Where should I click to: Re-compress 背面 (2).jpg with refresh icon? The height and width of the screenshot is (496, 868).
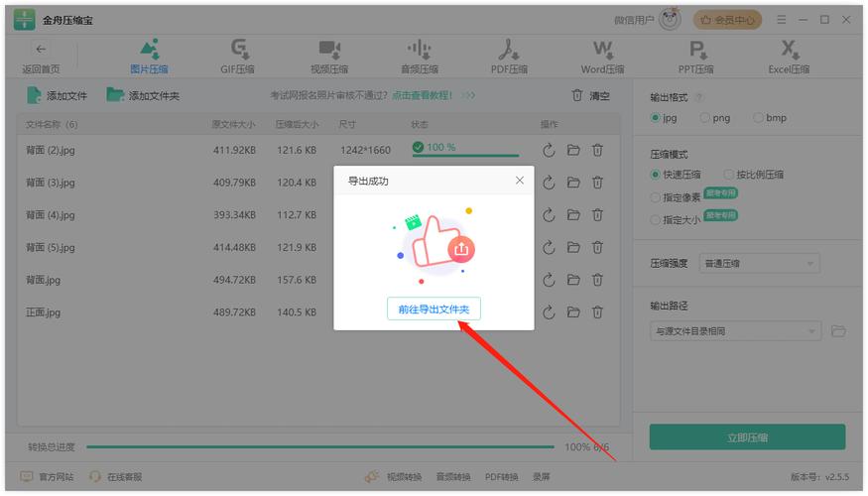pos(549,150)
